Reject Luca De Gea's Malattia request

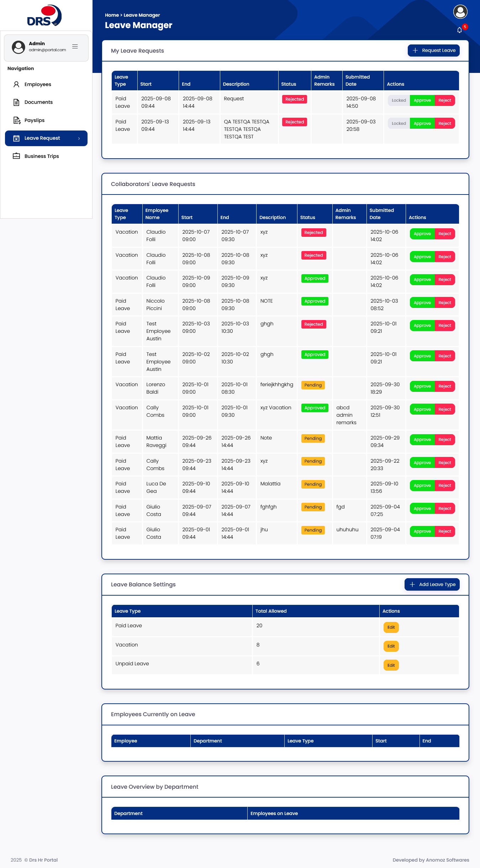pos(444,486)
